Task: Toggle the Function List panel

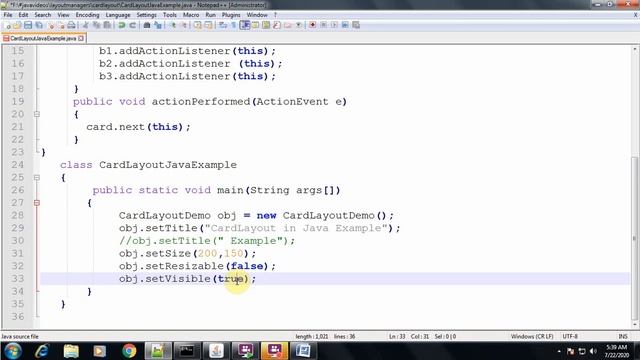Action: (277, 25)
